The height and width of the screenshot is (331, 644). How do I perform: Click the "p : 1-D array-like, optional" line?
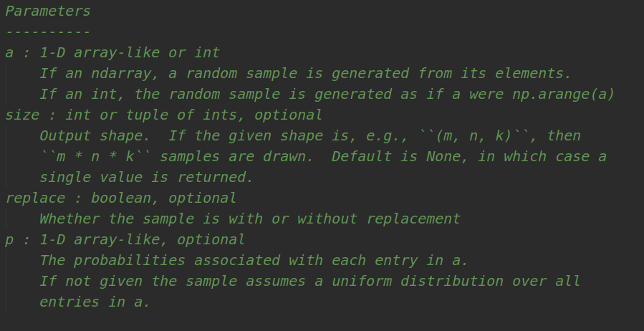125,240
